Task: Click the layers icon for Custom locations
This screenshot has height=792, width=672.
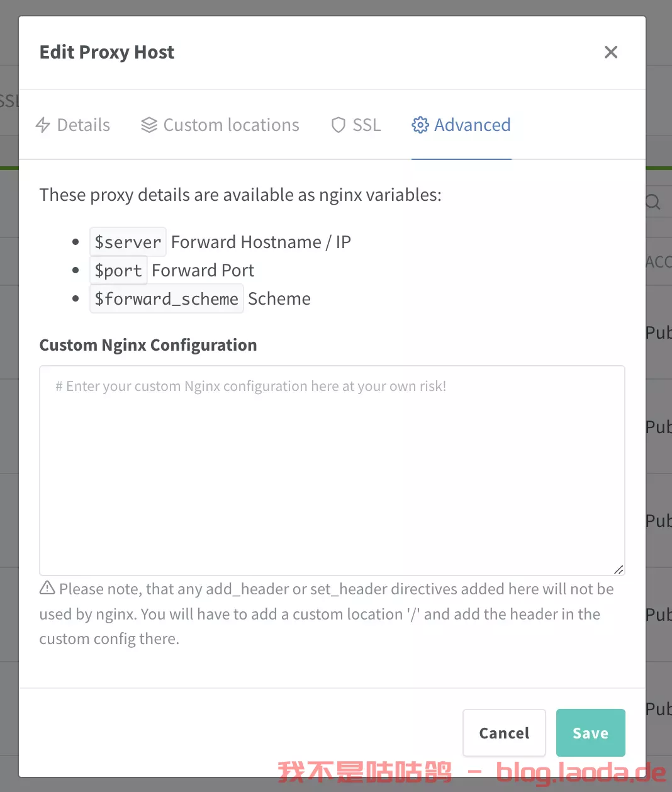Action: point(149,125)
